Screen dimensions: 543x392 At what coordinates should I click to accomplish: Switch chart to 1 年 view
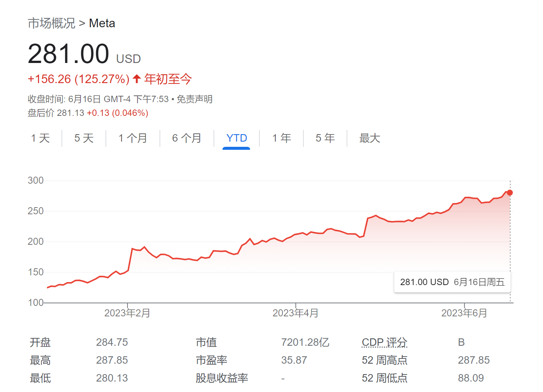[281, 138]
